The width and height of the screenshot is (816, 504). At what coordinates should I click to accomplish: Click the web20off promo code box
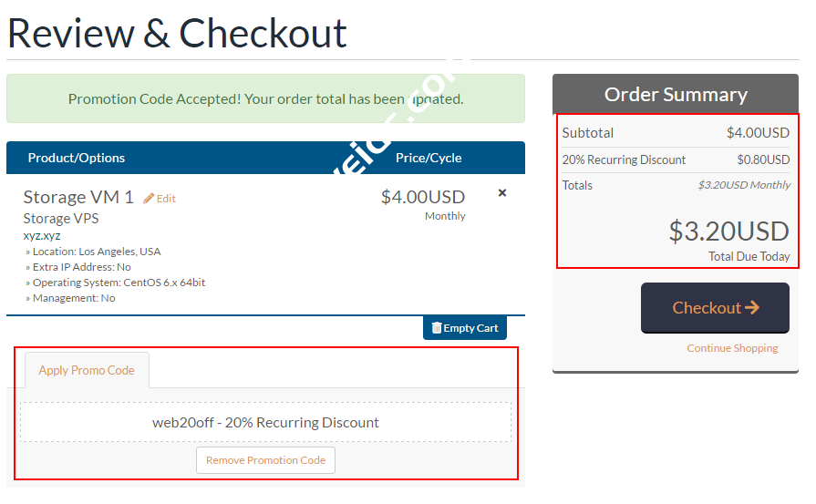[265, 422]
